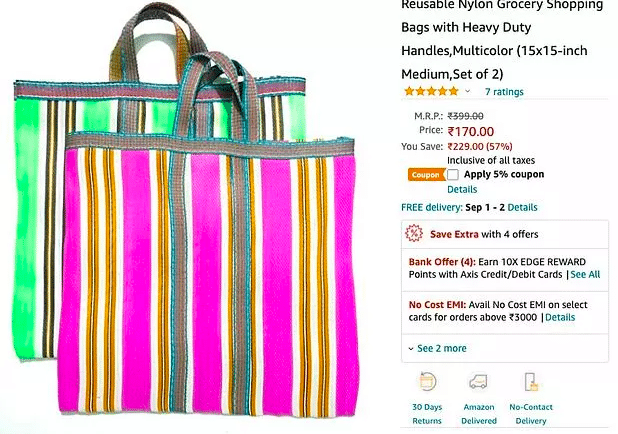Open the 7 ratings link

pyautogui.click(x=504, y=91)
